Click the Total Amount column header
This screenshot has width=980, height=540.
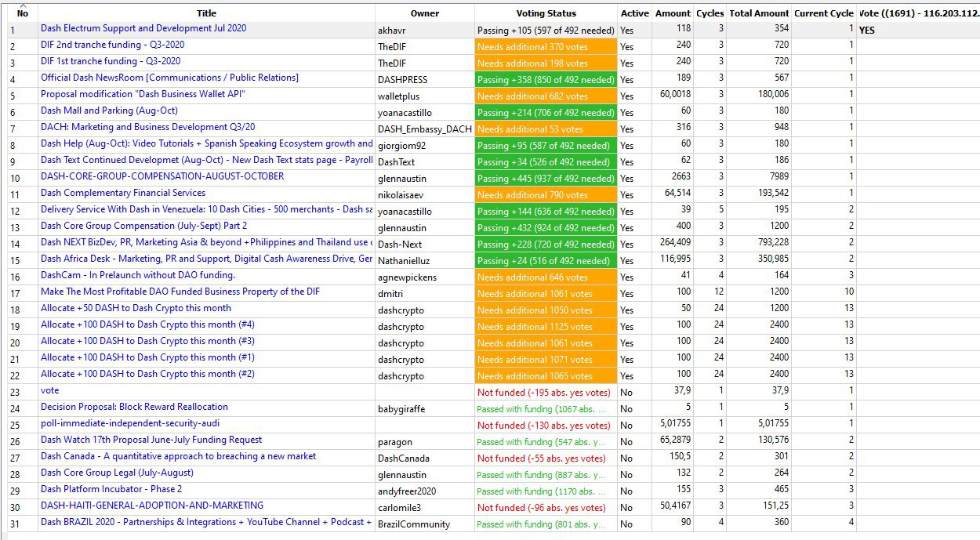tap(759, 13)
